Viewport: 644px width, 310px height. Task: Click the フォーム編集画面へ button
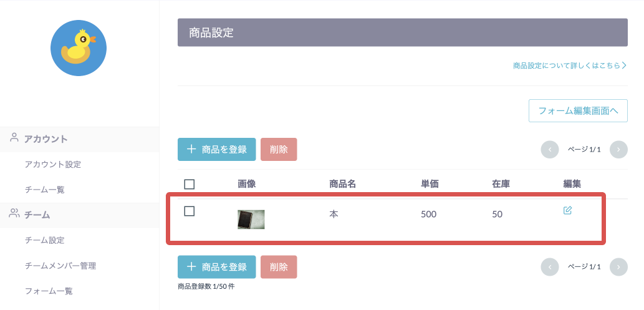(x=578, y=110)
